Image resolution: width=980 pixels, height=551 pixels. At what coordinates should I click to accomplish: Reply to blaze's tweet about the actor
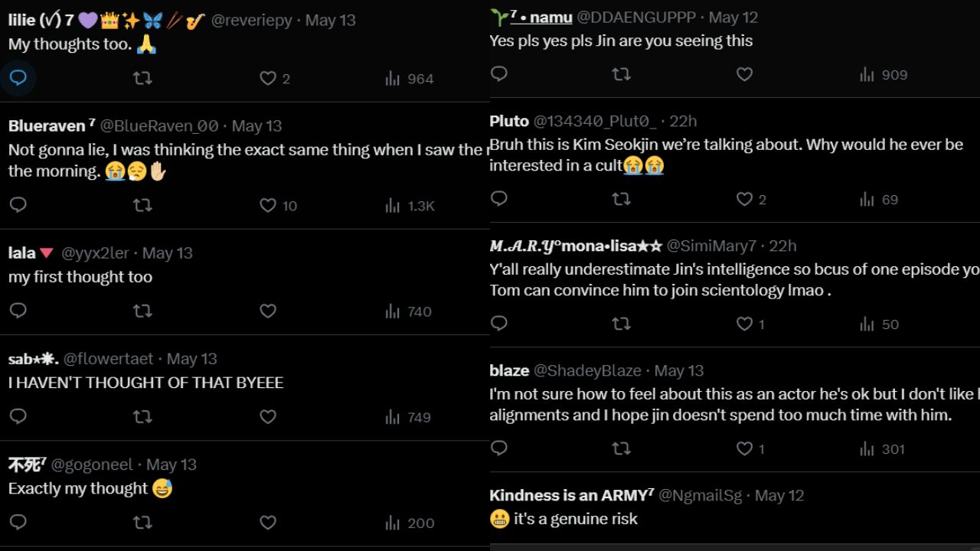(x=499, y=448)
